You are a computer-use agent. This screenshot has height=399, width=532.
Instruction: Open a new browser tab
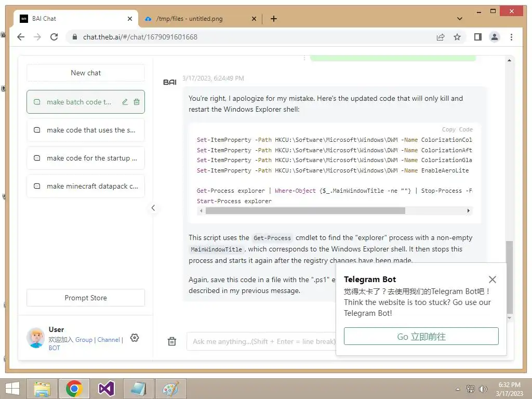click(274, 19)
